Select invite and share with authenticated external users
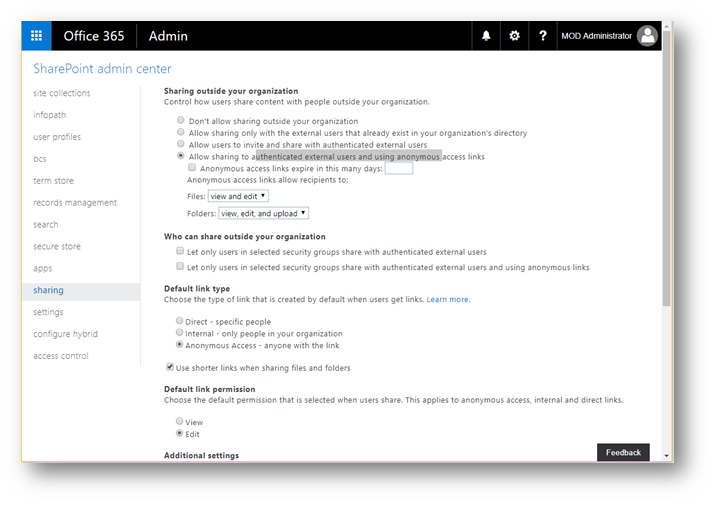The image size is (716, 505). 181,144
